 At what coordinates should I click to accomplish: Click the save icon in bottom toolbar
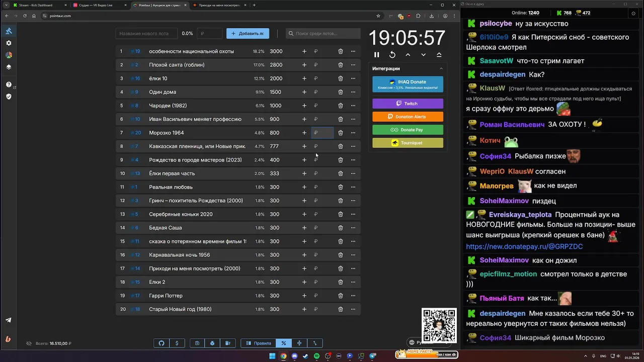tap(197, 343)
